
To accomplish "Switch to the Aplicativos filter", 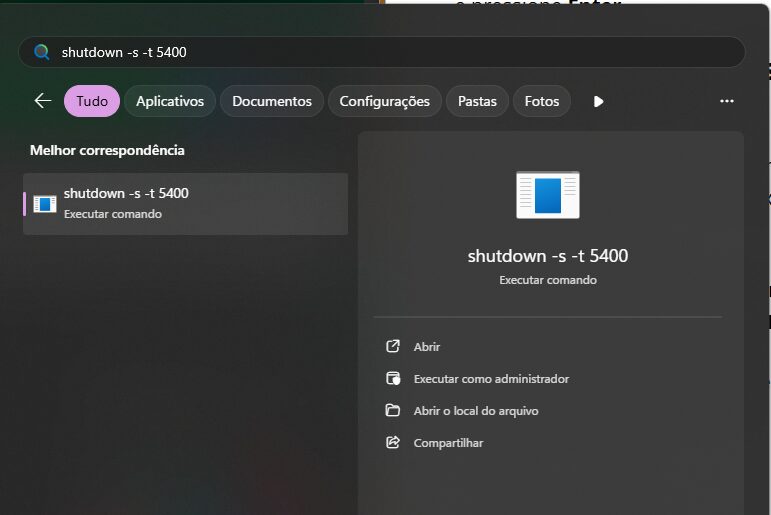I will (170, 101).
